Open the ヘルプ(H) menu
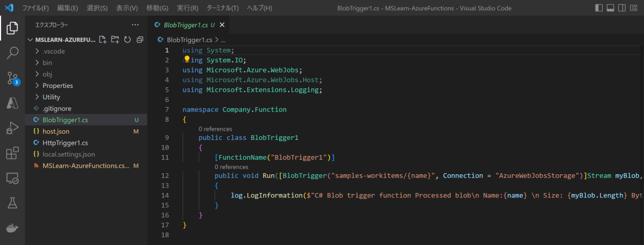The width and height of the screenshot is (644, 245). [x=260, y=8]
